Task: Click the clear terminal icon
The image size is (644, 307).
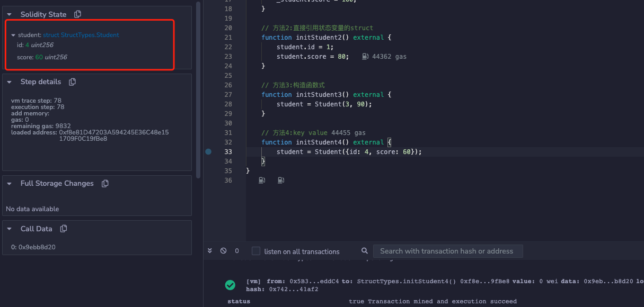Action: (x=223, y=251)
